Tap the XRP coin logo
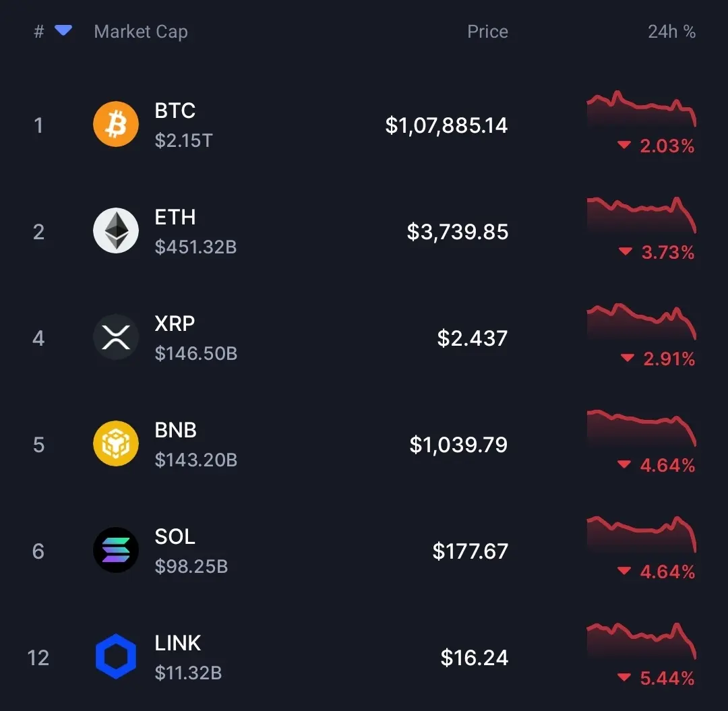This screenshot has width=728, height=711. point(116,337)
